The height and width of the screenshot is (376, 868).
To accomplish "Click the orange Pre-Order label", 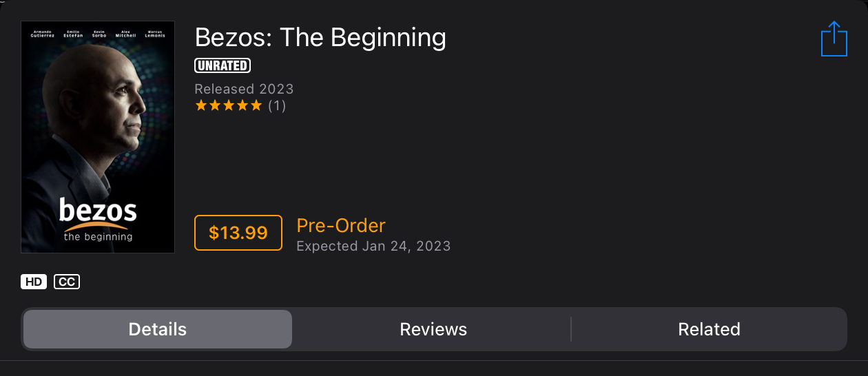I will pyautogui.click(x=341, y=225).
